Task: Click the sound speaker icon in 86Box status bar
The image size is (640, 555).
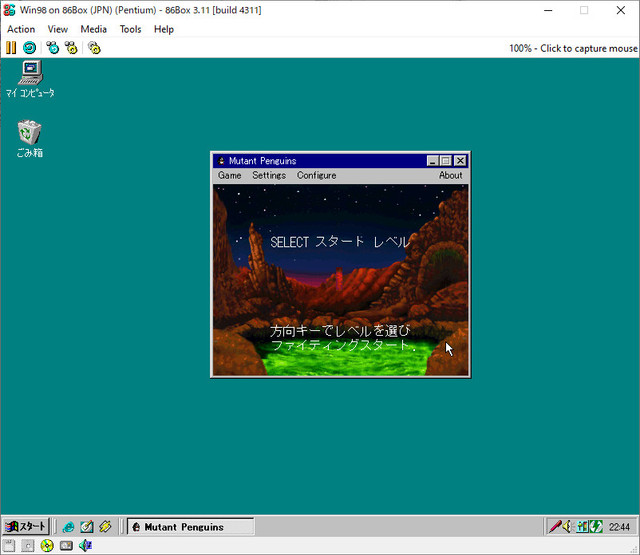Action: (x=85, y=546)
